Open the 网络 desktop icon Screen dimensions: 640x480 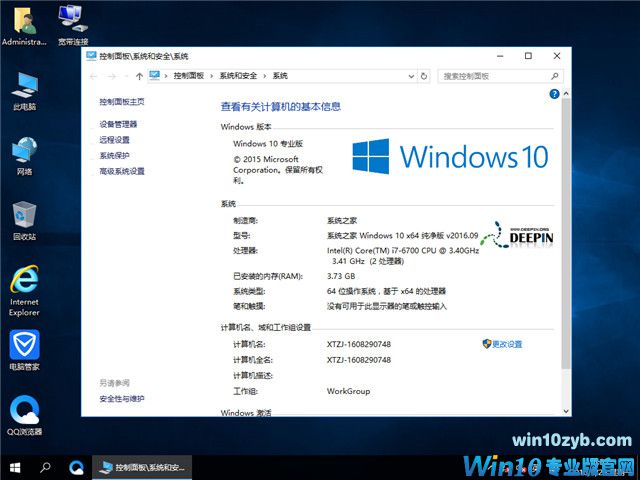24,156
